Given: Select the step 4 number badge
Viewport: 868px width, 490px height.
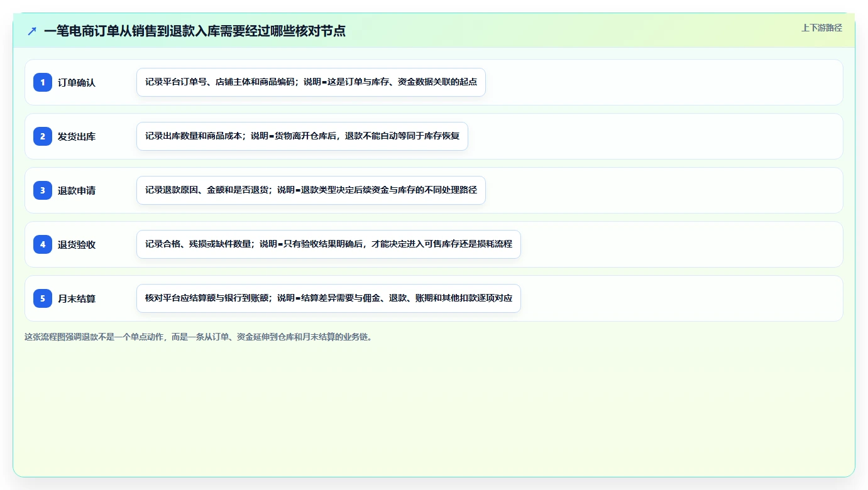Looking at the screenshot, I should coord(43,244).
